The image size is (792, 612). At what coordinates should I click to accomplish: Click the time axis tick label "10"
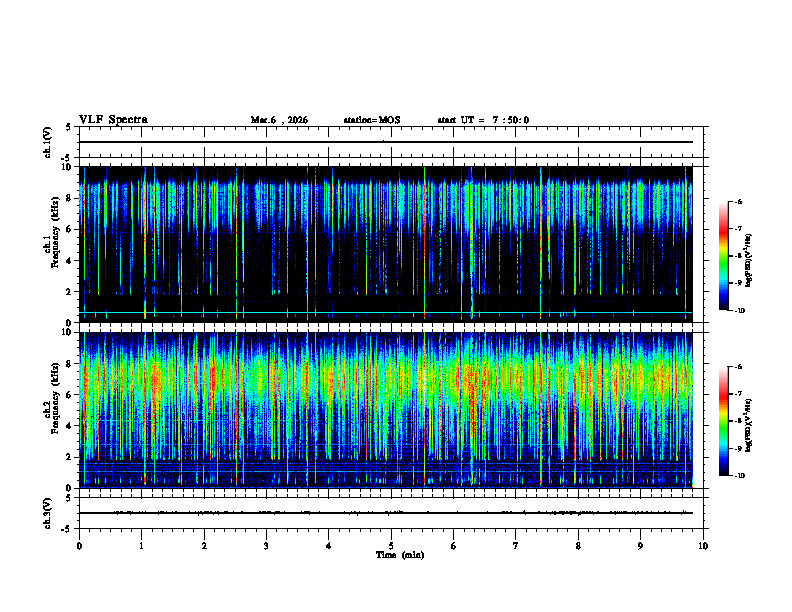703,546
